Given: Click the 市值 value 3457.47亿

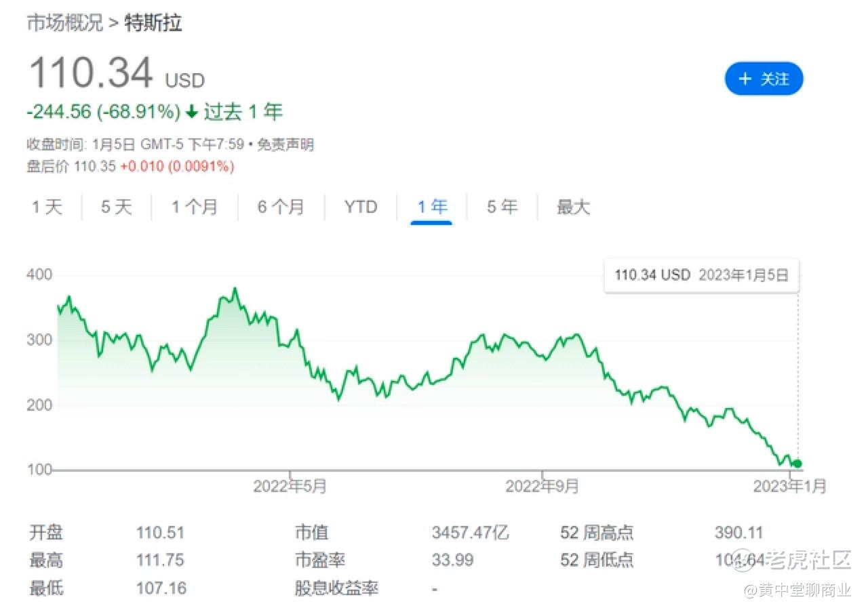Looking at the screenshot, I should pyautogui.click(x=470, y=533).
